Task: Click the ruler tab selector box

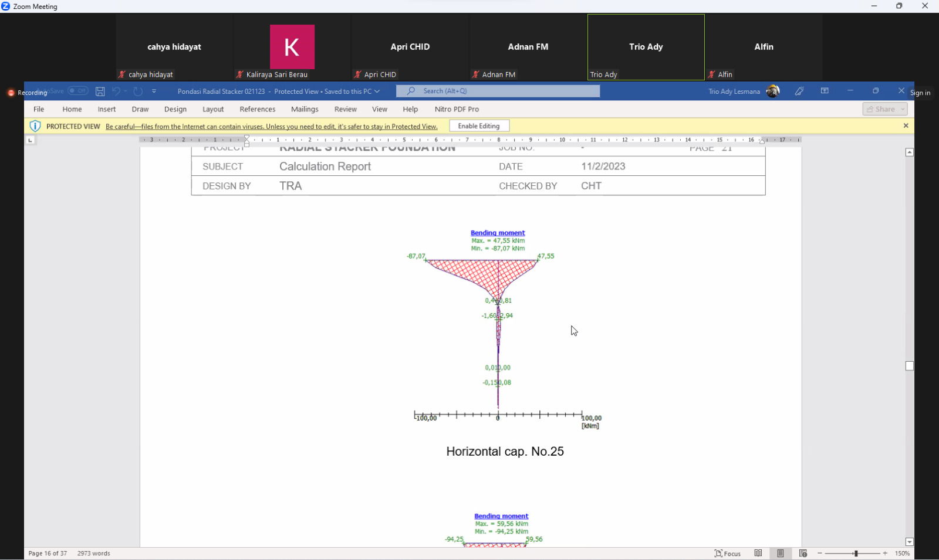Action: pyautogui.click(x=31, y=140)
